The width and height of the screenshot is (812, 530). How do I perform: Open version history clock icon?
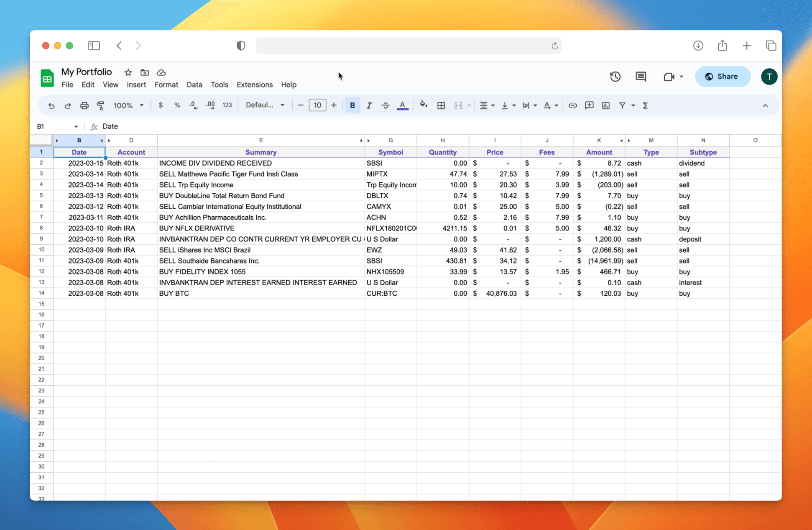615,77
